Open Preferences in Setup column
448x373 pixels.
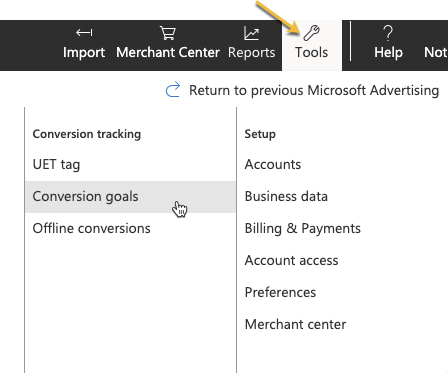280,292
